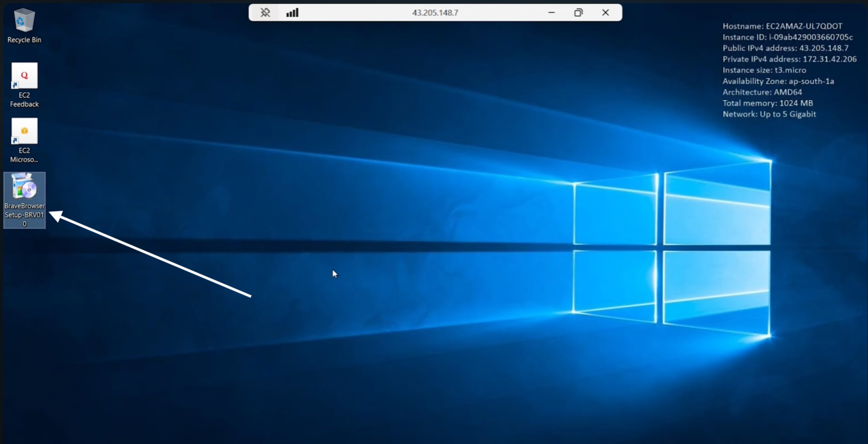Select the EC2 Feedback shortcut icon
Screen dimensions: 868x444
[x=24, y=85]
